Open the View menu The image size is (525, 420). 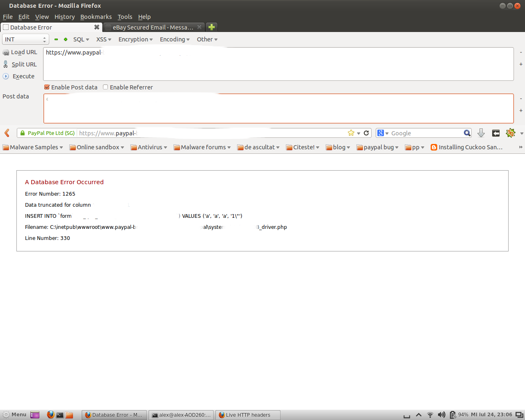pyautogui.click(x=42, y=17)
